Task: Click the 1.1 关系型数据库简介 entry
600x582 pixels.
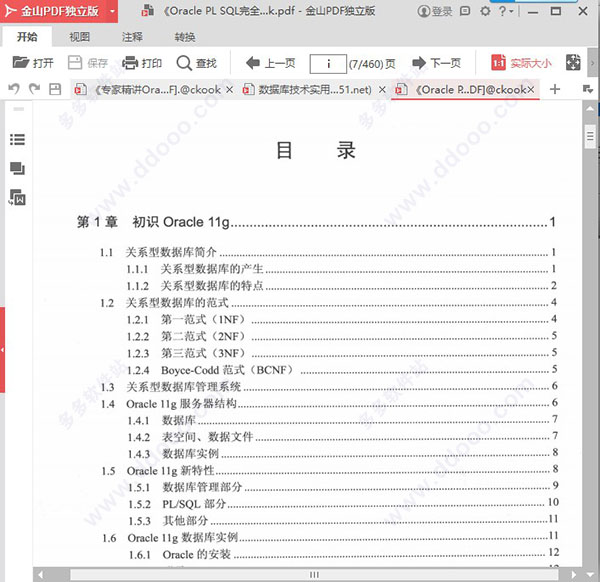Action: click(x=328, y=252)
